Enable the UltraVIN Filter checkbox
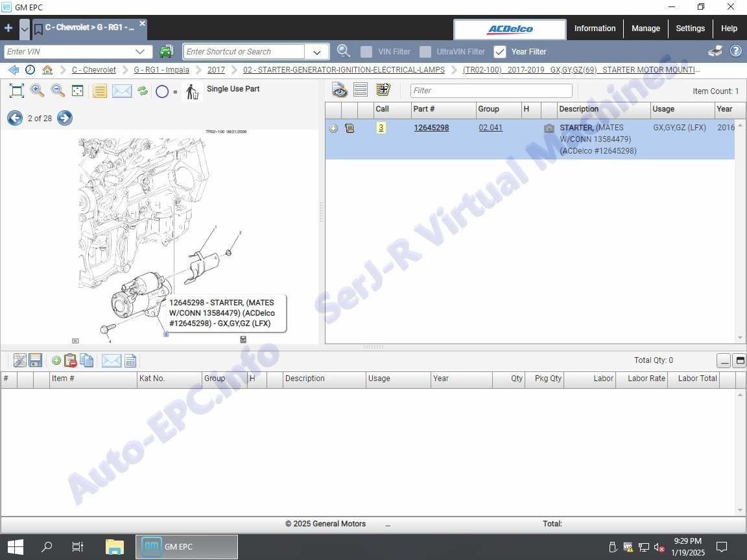This screenshot has height=560, width=747. point(425,52)
